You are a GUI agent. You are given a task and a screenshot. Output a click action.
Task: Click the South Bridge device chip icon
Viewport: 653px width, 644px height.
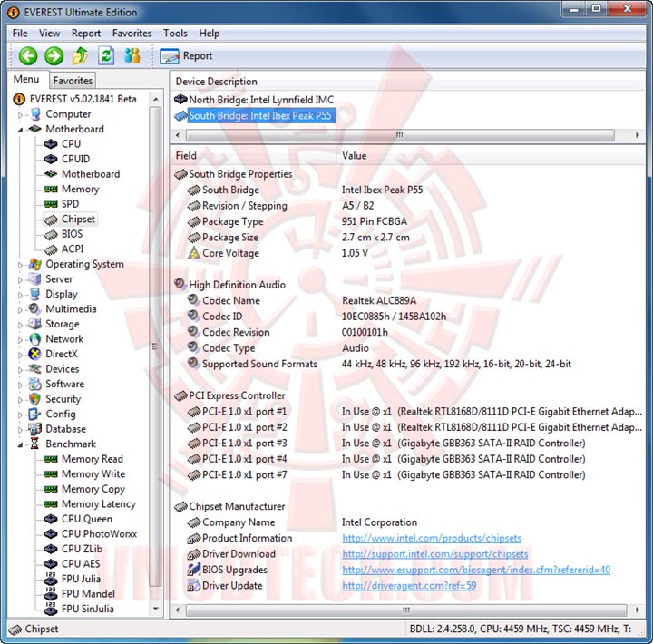(180, 116)
